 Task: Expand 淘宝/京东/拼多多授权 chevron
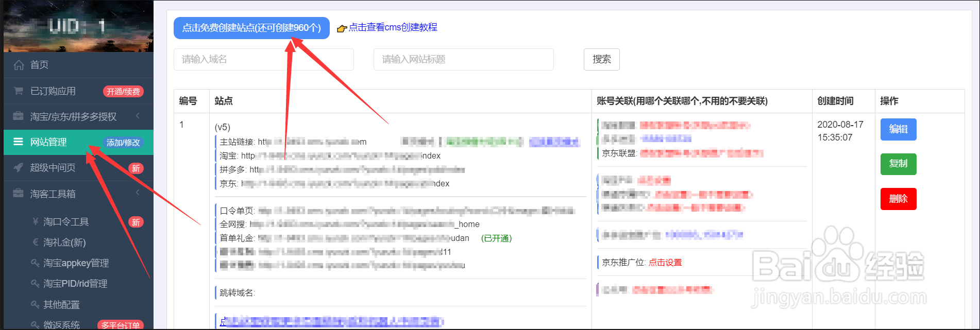click(x=138, y=116)
